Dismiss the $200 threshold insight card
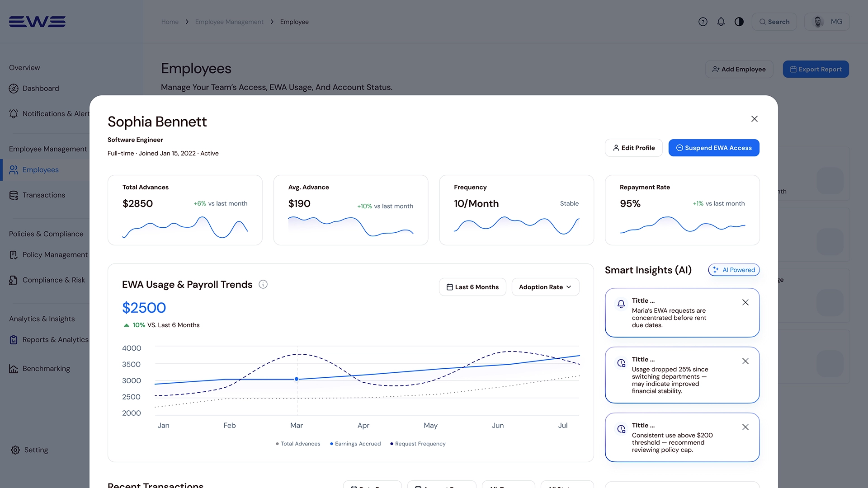The height and width of the screenshot is (488, 868). (x=745, y=427)
